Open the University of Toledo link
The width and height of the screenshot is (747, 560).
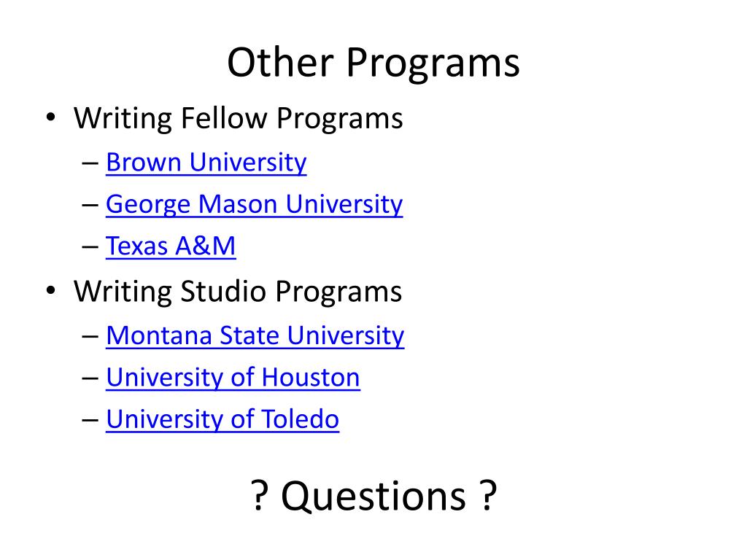coord(222,419)
